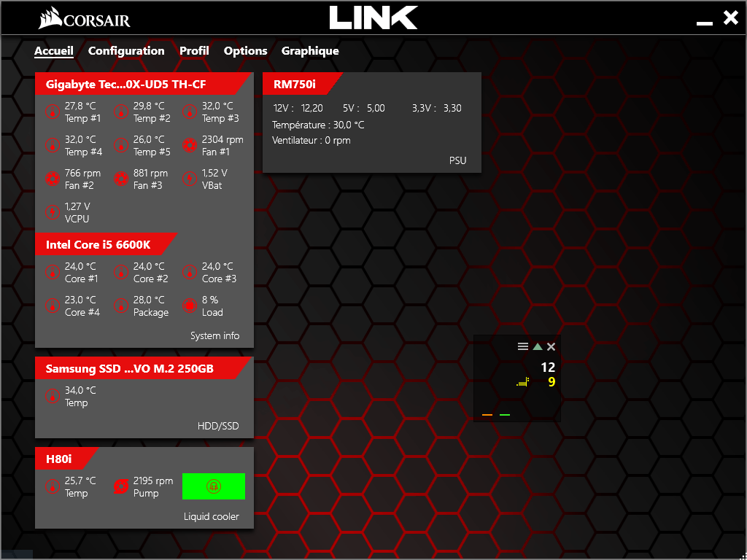The image size is (747, 560).
Task: Click the Temp #3 thermometer icon
Action: [190, 112]
